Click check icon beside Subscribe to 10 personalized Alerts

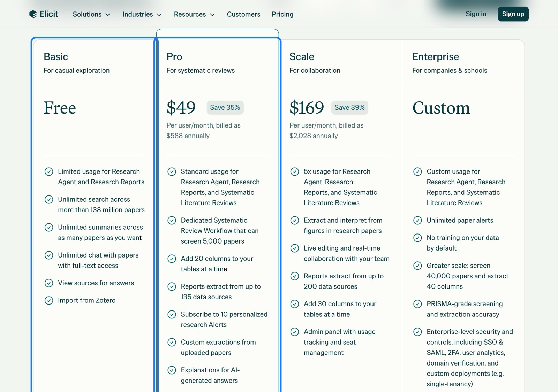click(x=172, y=314)
